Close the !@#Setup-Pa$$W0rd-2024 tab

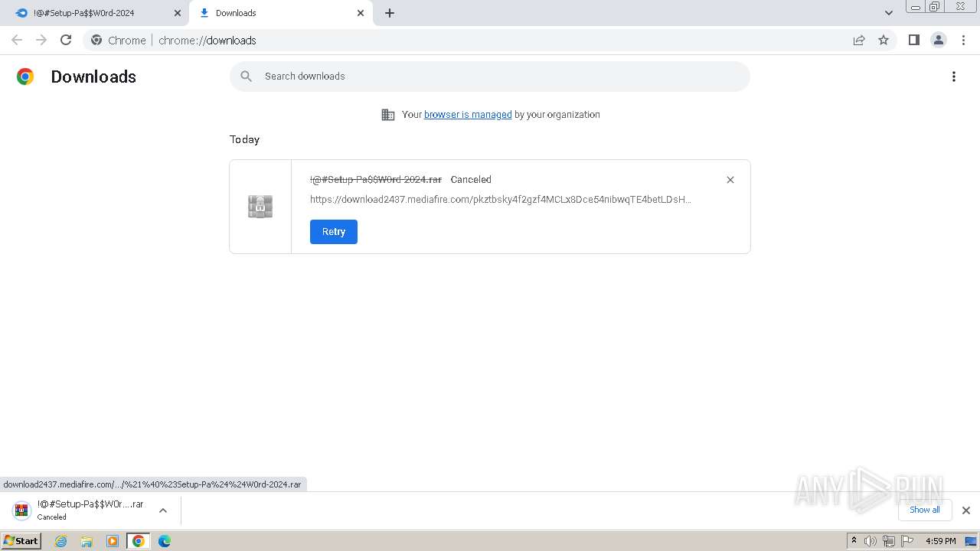(178, 13)
